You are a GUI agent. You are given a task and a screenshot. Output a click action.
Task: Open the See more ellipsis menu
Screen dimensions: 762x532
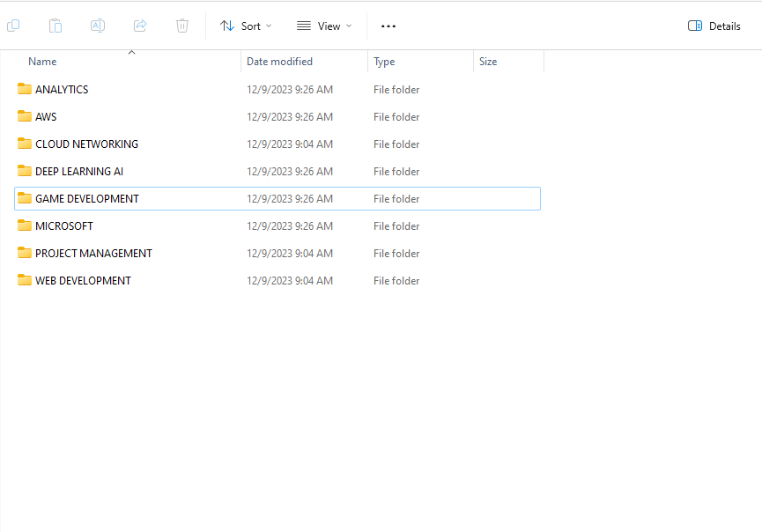[388, 26]
